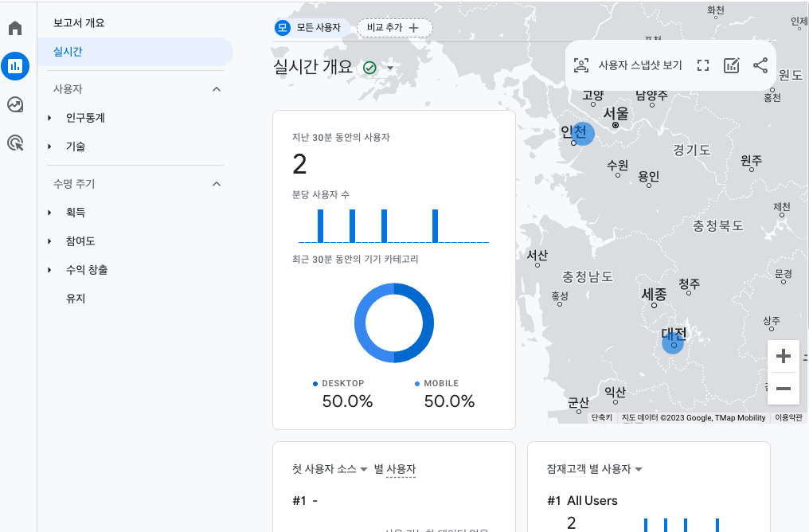Enter fullscreen view using the bracket icon
The height and width of the screenshot is (532, 809).
click(x=702, y=65)
